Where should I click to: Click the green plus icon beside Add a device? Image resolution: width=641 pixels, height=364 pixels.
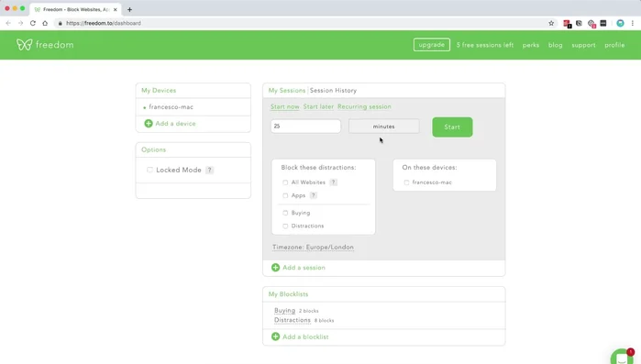[x=149, y=124]
